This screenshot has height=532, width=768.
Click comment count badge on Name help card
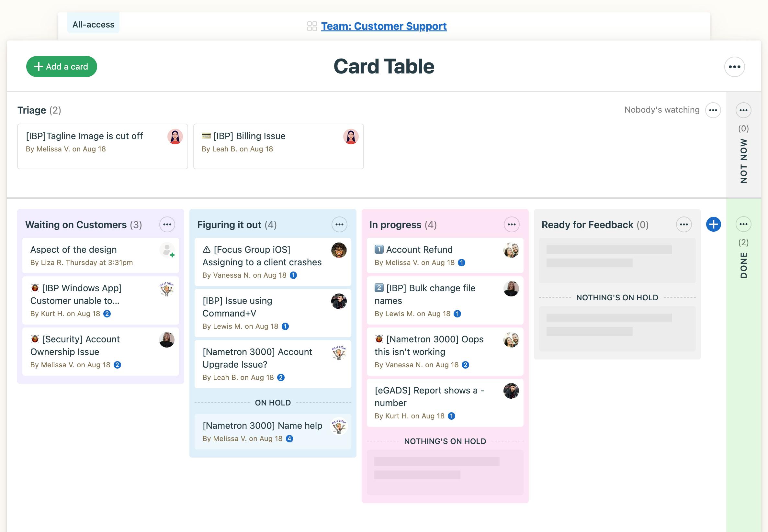click(289, 439)
